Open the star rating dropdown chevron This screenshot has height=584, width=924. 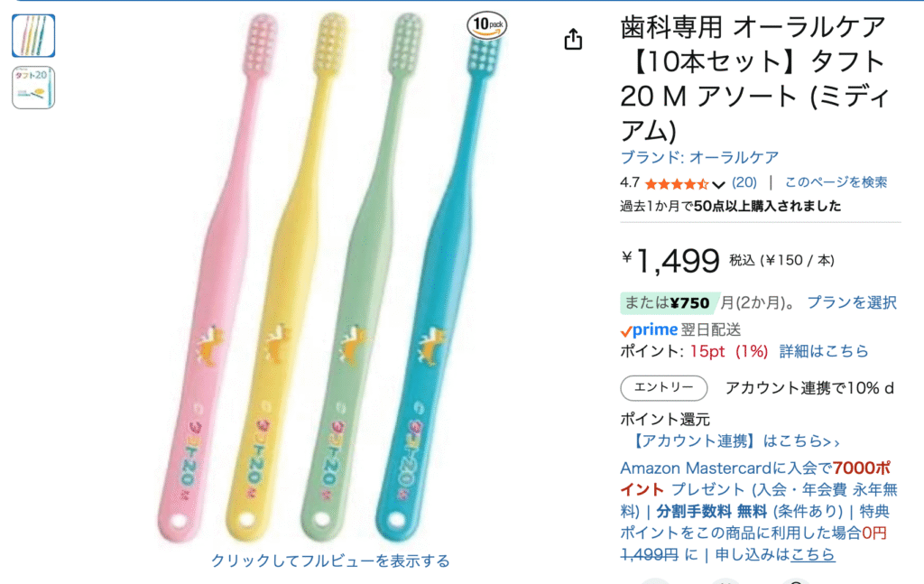coord(717,184)
